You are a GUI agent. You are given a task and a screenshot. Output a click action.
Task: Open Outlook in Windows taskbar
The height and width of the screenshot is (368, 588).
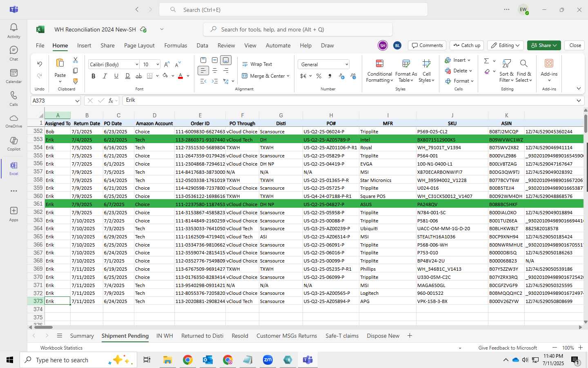(208, 360)
